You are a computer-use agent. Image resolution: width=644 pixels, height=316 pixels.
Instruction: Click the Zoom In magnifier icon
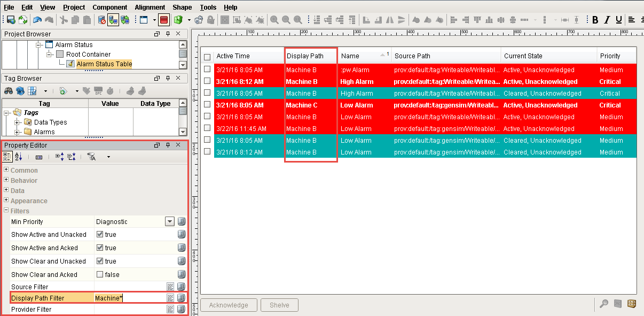[273, 19]
